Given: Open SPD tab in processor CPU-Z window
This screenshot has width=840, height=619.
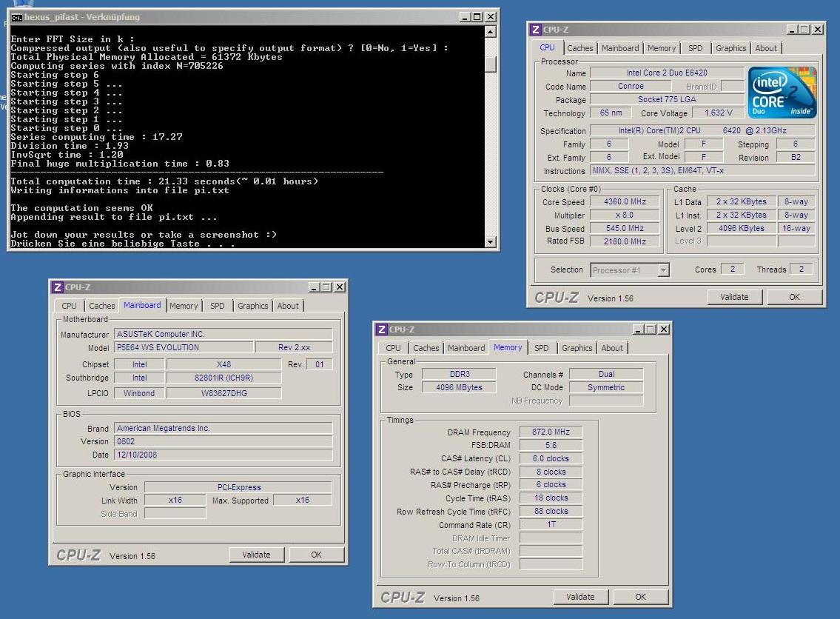Looking at the screenshot, I should click(695, 48).
